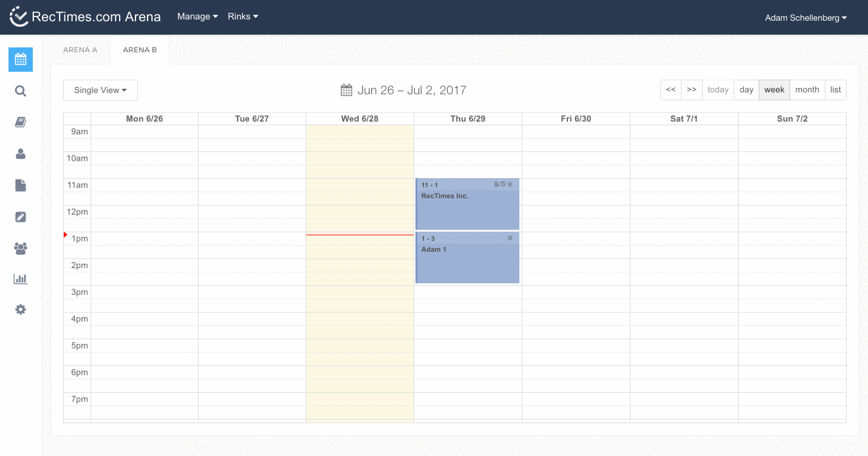Screen dimensions: 868x456
Task: Open the book icon in sidebar
Action: pyautogui.click(x=21, y=123)
